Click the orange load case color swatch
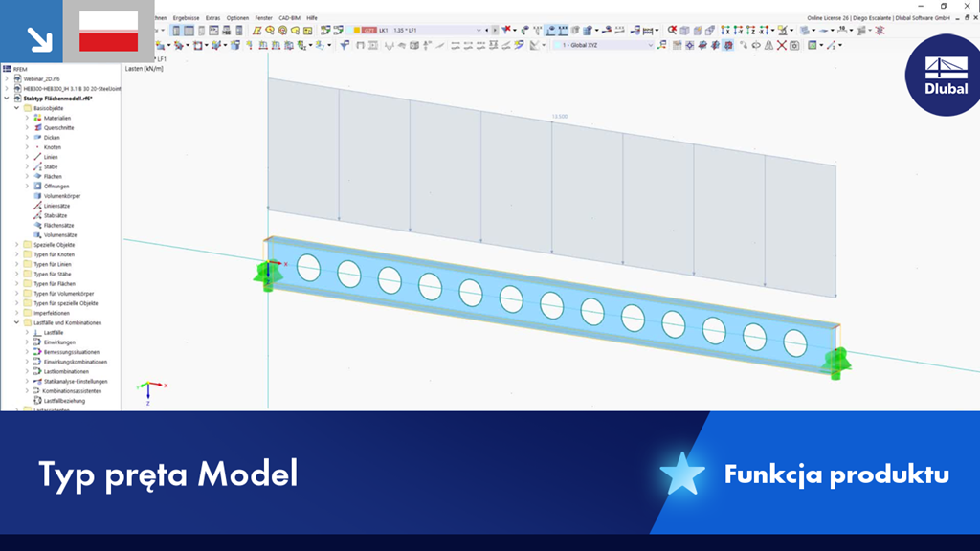The image size is (980, 551). pyautogui.click(x=357, y=30)
